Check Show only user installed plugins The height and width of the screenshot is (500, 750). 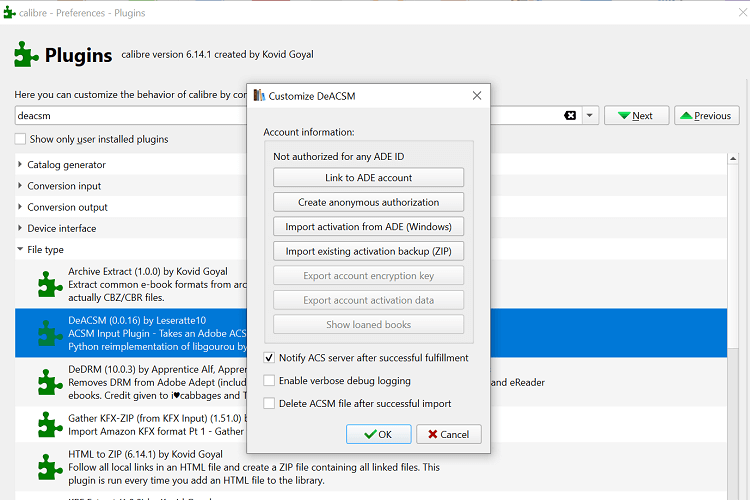tap(20, 139)
